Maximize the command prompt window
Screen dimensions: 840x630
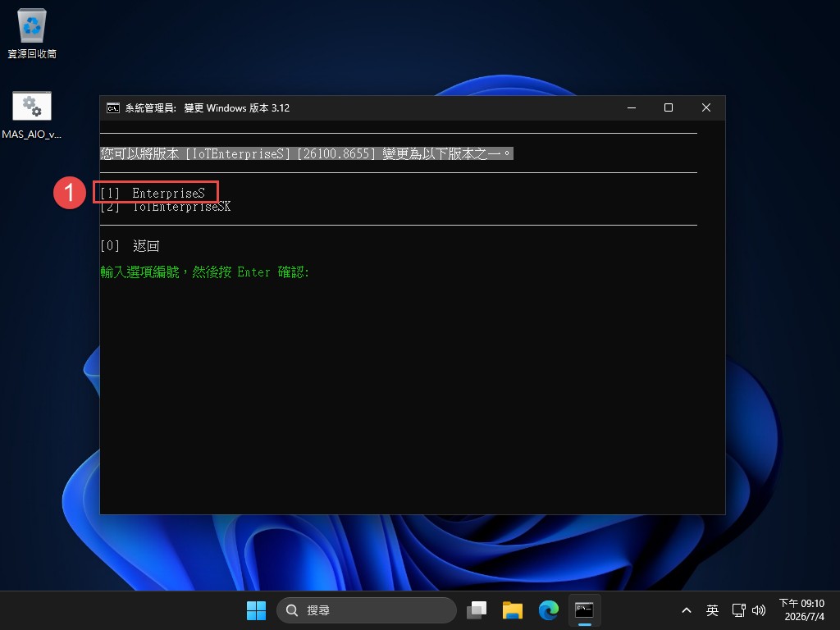[669, 107]
